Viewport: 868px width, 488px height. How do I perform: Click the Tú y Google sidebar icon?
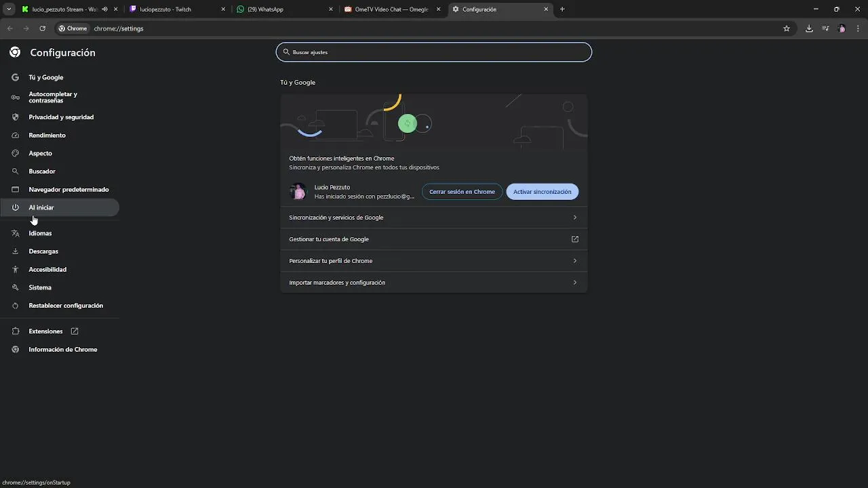[15, 77]
